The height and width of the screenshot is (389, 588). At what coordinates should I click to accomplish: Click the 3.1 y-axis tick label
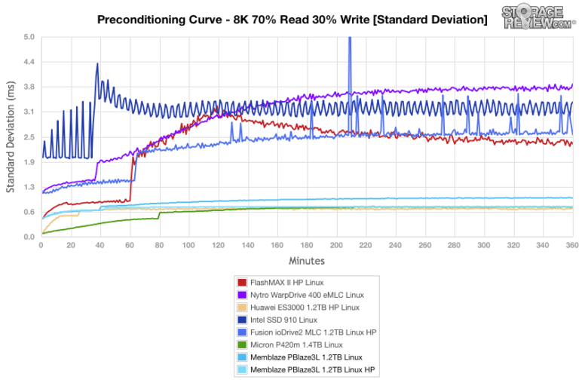[x=29, y=112]
